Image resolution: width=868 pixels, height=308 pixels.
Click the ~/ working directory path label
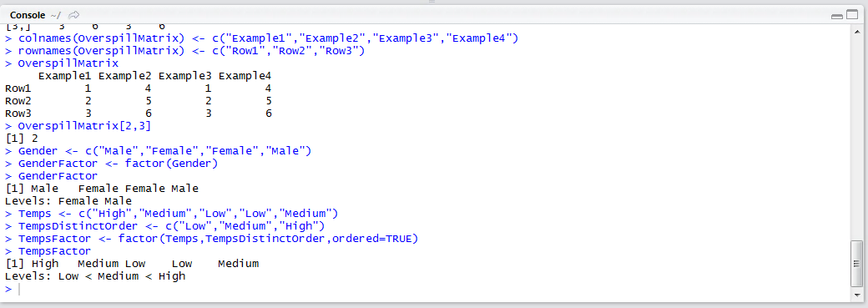coord(56,14)
